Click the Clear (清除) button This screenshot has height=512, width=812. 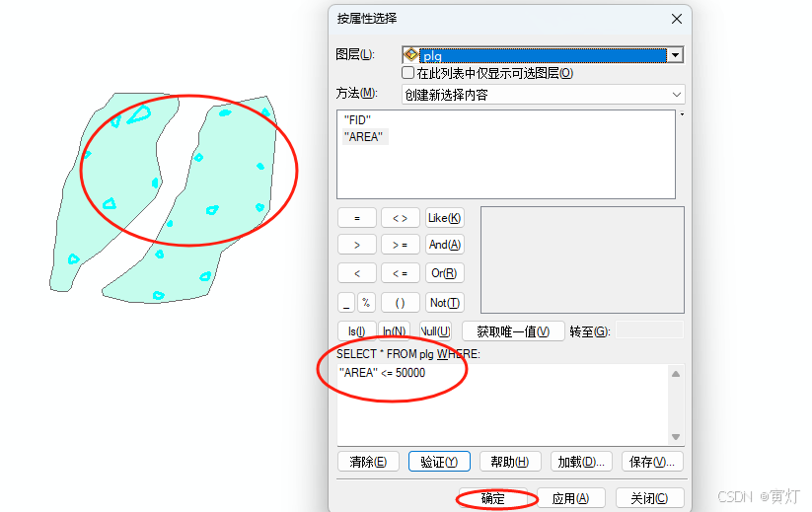(368, 462)
